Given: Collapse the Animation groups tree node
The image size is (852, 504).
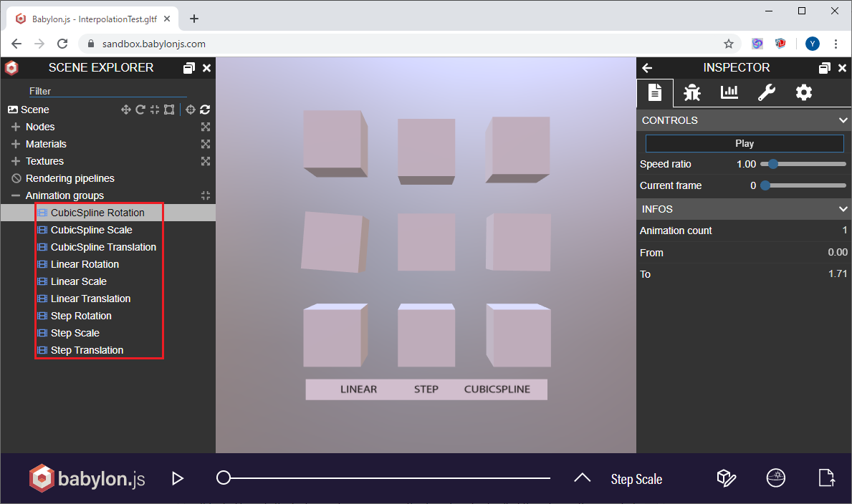Looking at the screenshot, I should pos(16,195).
